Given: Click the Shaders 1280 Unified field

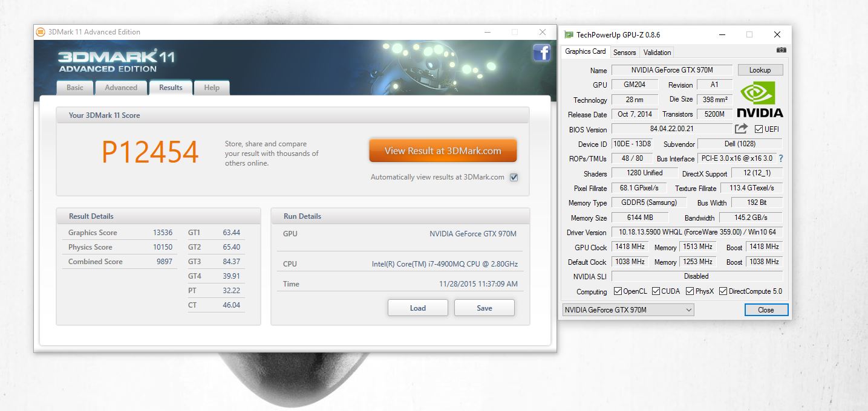Looking at the screenshot, I should tap(645, 173).
